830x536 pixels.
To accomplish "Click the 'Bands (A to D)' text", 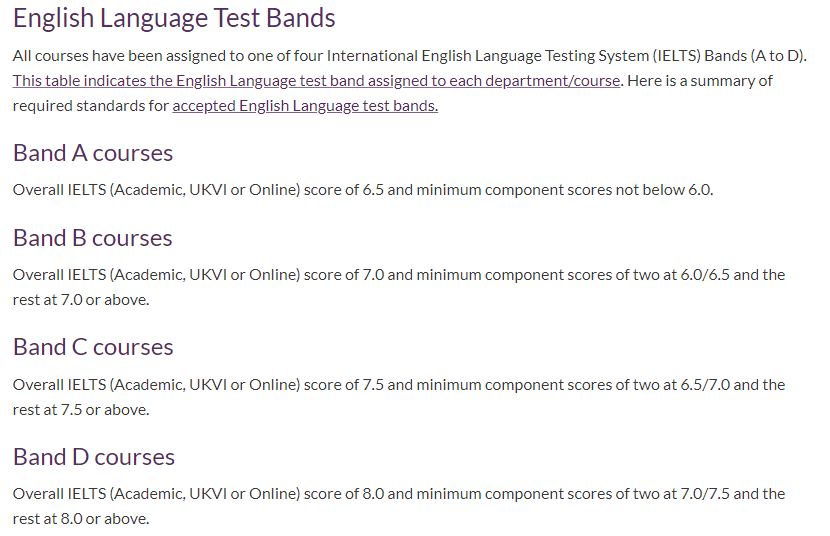I will tap(755, 56).
